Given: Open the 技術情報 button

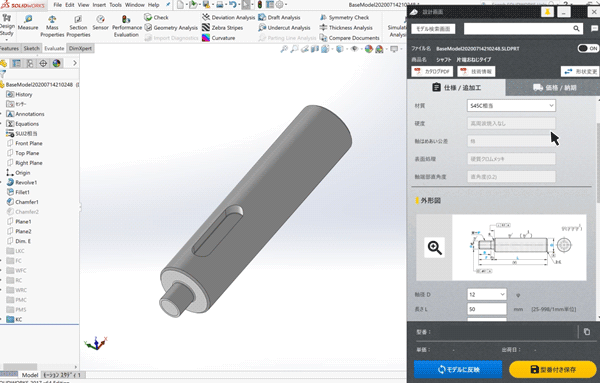Looking at the screenshot, I should click(476, 72).
